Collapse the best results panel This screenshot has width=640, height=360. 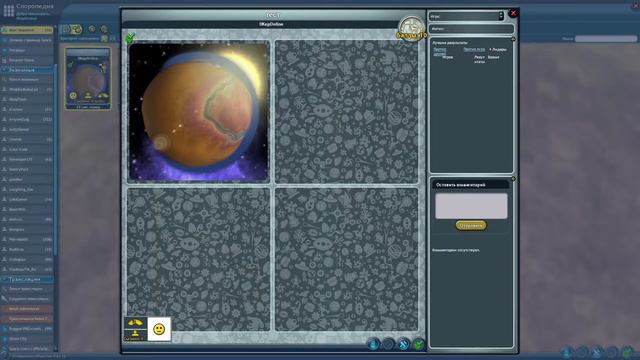pos(513,39)
